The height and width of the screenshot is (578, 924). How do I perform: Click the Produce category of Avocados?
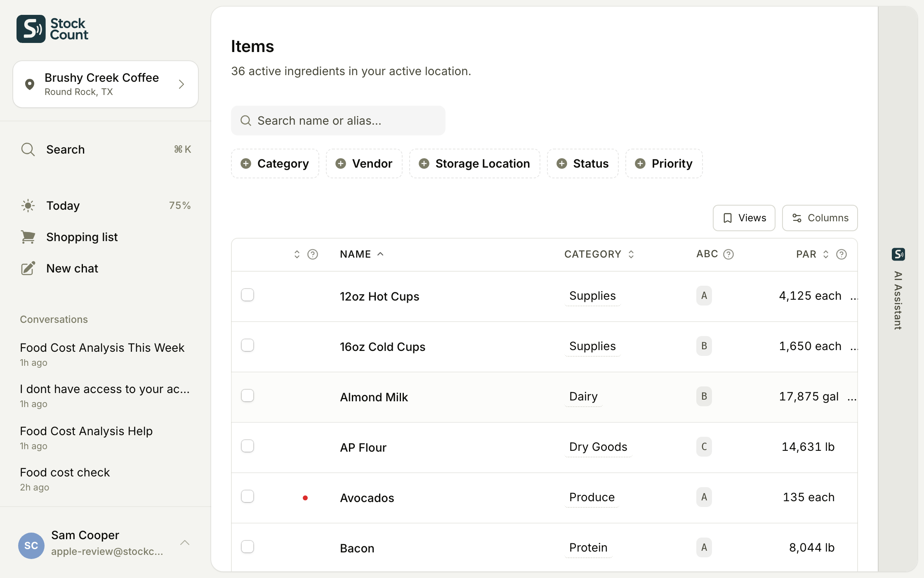(592, 497)
